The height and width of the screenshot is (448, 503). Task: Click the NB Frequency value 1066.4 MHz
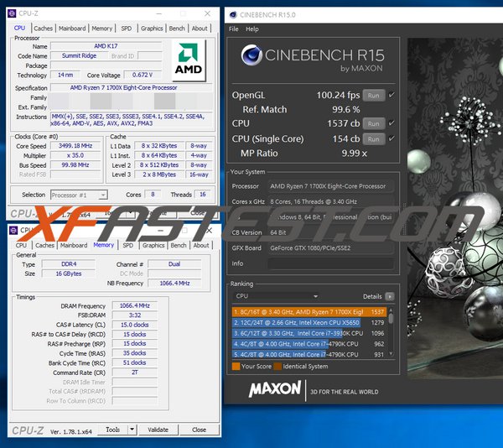[174, 283]
